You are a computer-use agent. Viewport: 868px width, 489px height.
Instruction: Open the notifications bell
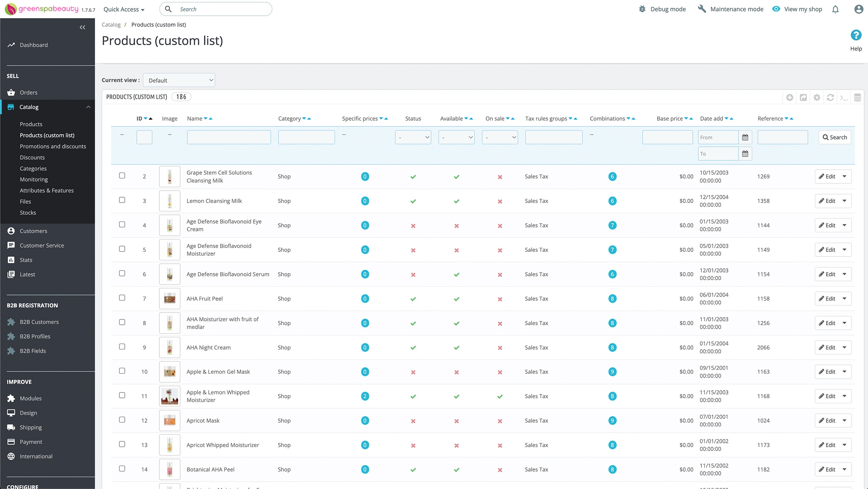(x=835, y=9)
